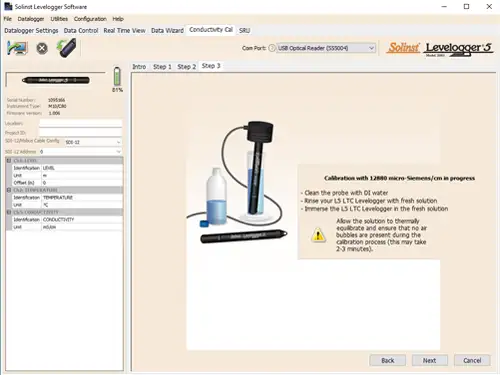The height and width of the screenshot is (375, 500).
Task: Click the Levelogger 5 logo
Action: (x=458, y=49)
